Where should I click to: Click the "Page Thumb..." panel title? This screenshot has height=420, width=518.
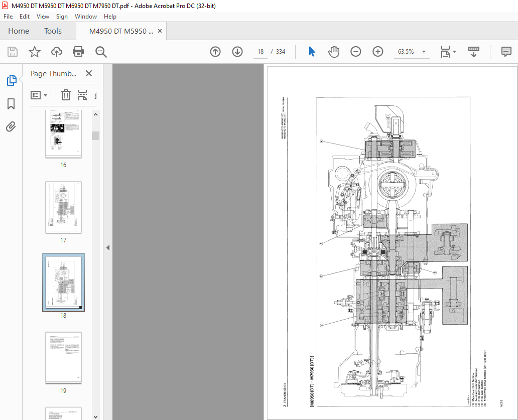pos(54,74)
